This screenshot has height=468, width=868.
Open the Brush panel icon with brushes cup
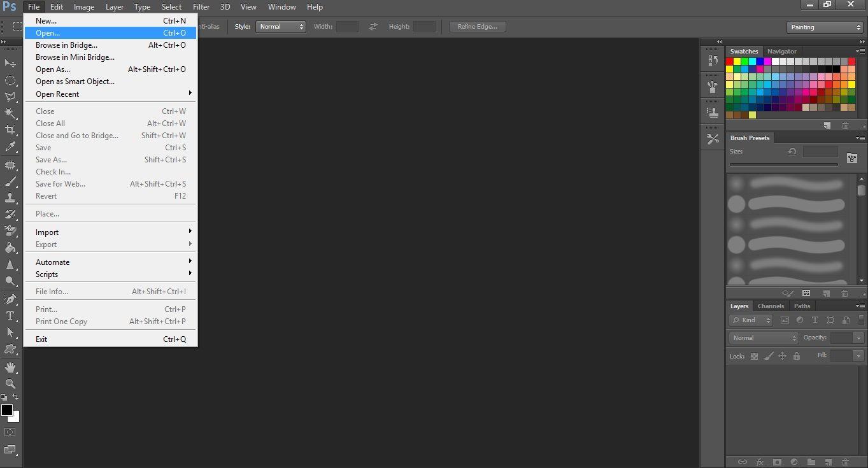click(713, 87)
